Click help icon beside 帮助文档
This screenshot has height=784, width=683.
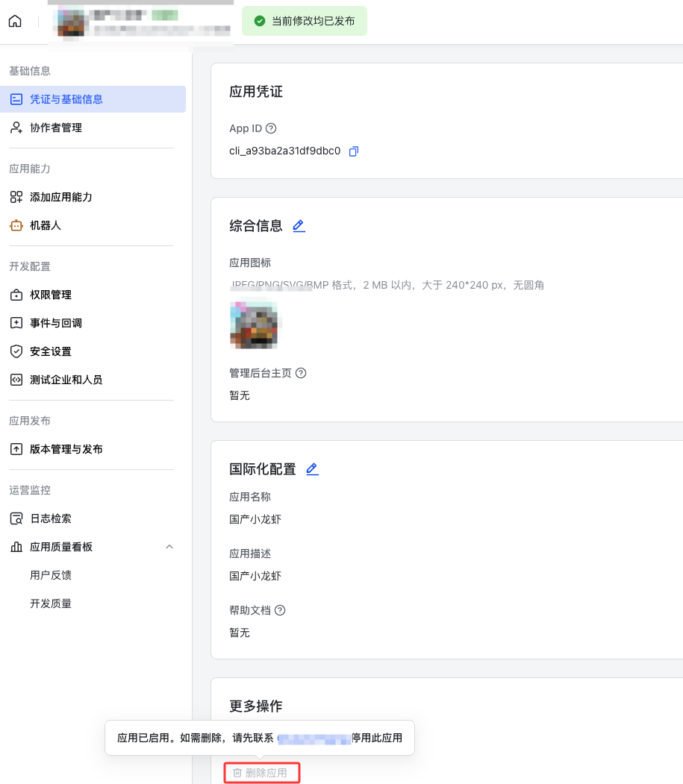(x=280, y=610)
